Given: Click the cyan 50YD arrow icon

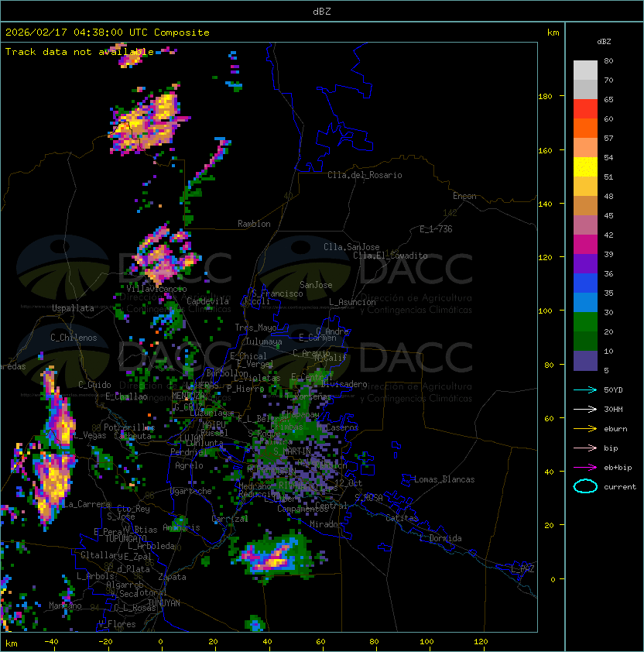Looking at the screenshot, I should (585, 390).
